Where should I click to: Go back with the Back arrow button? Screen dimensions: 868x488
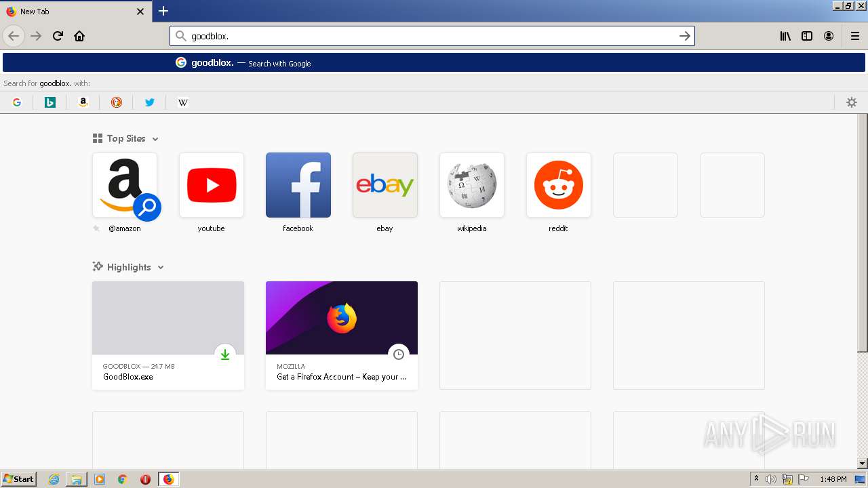tap(14, 36)
